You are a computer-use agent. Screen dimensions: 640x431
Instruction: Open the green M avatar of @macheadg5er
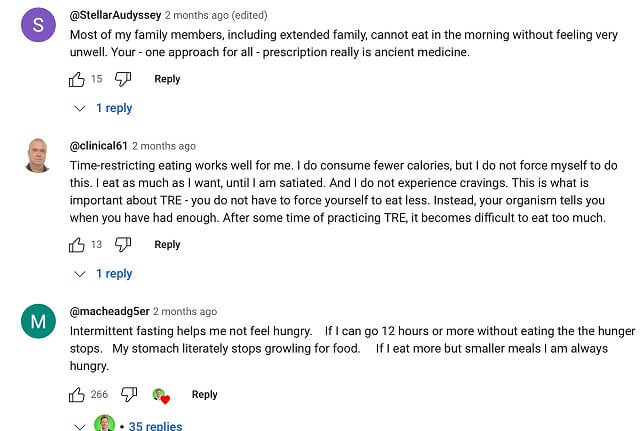[x=38, y=321]
